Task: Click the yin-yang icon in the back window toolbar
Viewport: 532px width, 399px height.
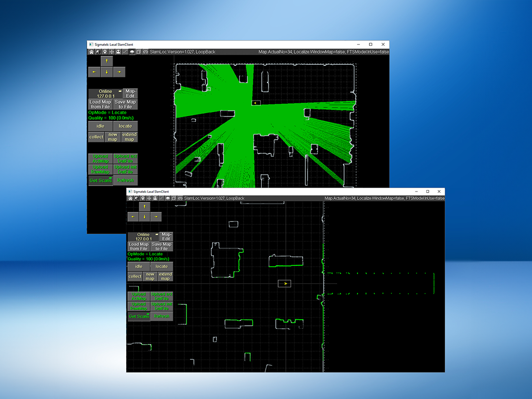Action: [x=98, y=52]
